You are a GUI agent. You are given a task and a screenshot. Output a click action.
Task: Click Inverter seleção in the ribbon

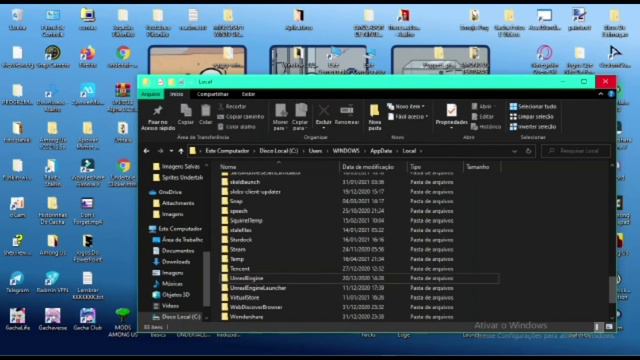coord(533,127)
